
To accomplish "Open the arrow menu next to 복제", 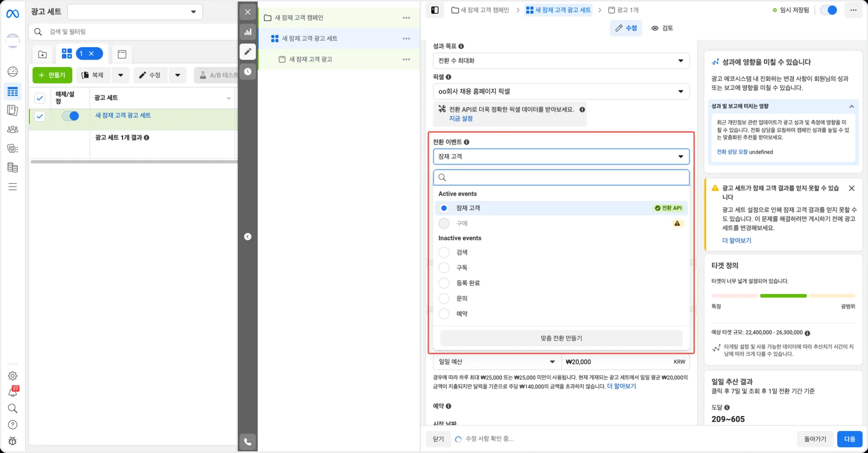I will click(x=121, y=75).
